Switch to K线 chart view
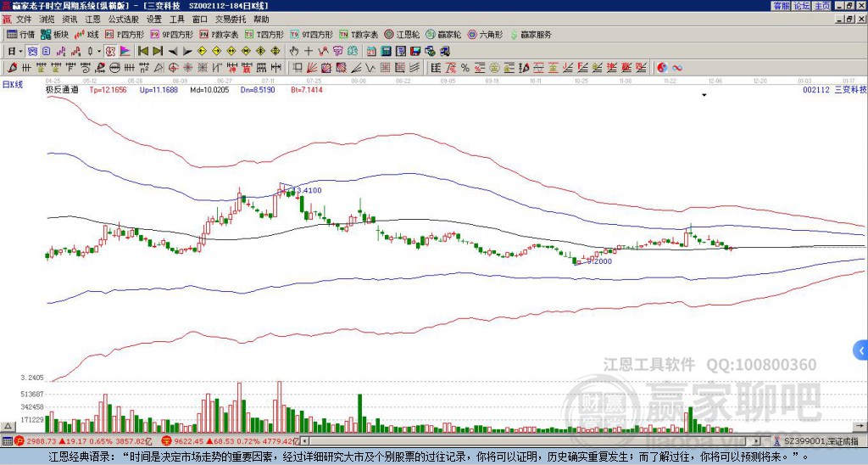 click(x=87, y=34)
